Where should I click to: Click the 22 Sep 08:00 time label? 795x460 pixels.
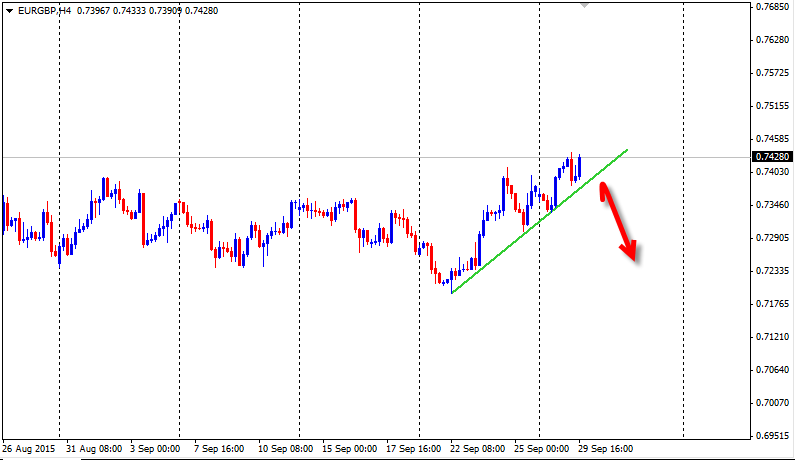pos(478,449)
